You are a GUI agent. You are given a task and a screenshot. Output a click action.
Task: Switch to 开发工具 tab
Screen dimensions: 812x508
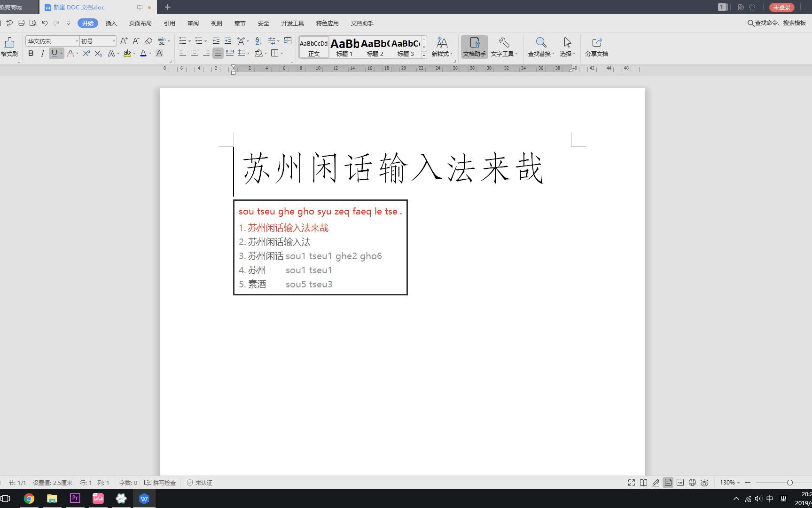pyautogui.click(x=293, y=23)
